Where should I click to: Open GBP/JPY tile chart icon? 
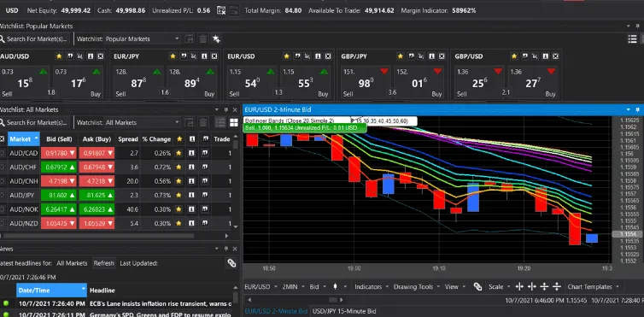click(411, 56)
